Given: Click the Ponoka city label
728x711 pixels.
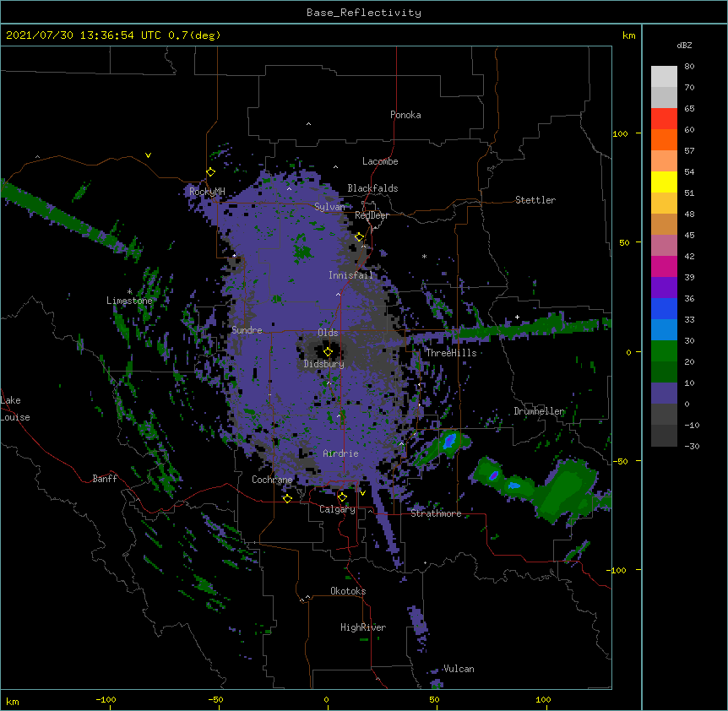Looking at the screenshot, I should pyautogui.click(x=405, y=115).
